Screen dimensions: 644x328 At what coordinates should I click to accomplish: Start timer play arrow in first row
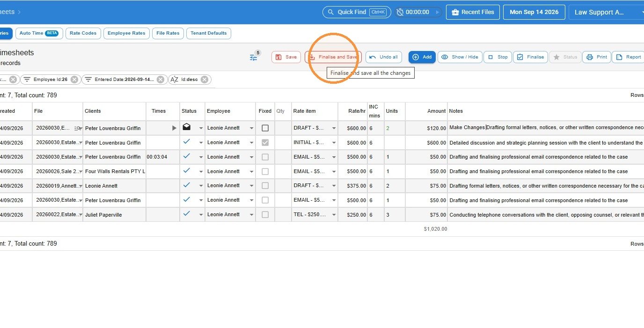[174, 128]
